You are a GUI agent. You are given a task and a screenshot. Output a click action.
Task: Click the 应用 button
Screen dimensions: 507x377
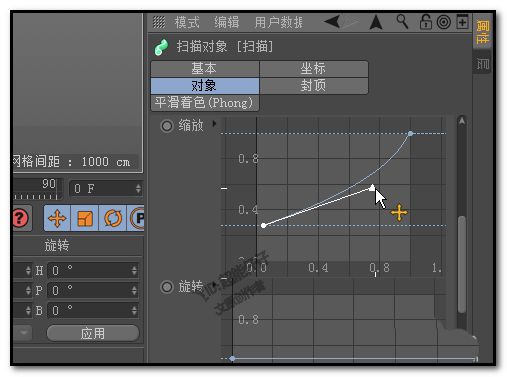(93, 333)
